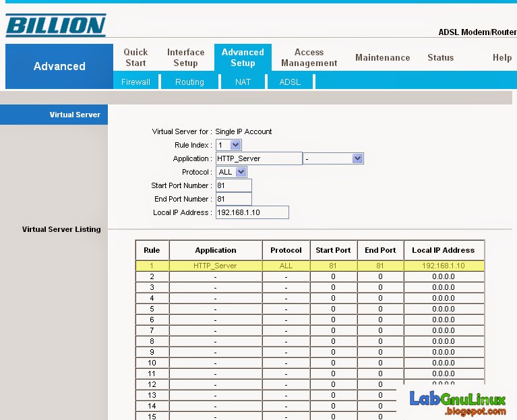Image resolution: width=517 pixels, height=420 pixels.
Task: Open the NAT submenu
Action: (x=243, y=82)
